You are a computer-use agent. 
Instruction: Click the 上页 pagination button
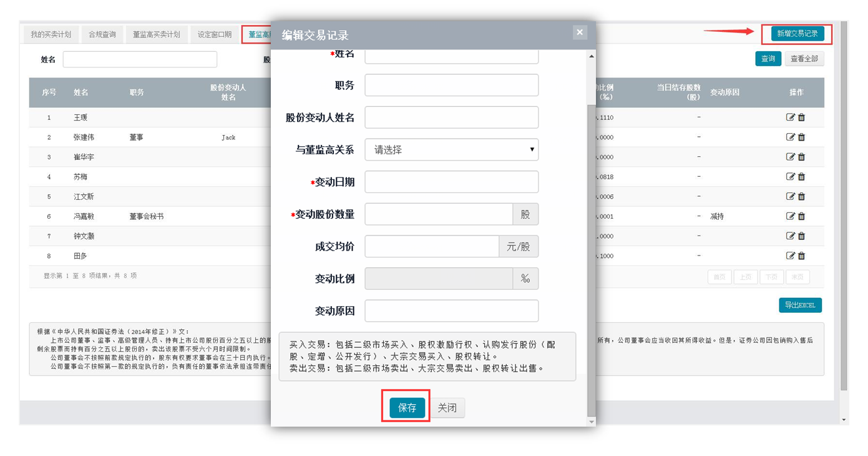(x=746, y=277)
